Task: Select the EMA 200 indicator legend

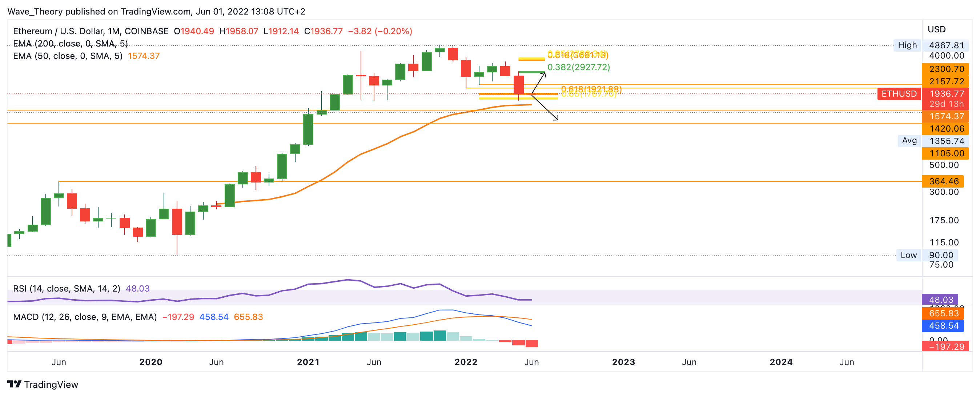Action: (71, 43)
